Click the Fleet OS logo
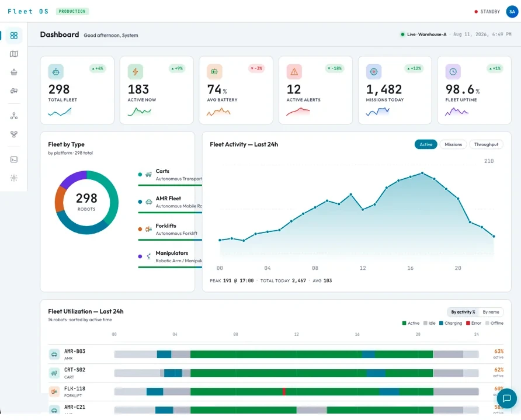The height and width of the screenshot is (420, 521). (x=28, y=11)
